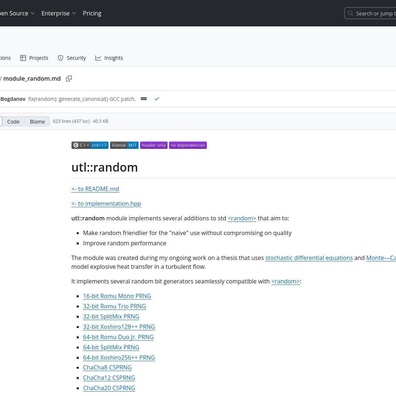
Task: Go to the Pricing page
Action: point(92,13)
